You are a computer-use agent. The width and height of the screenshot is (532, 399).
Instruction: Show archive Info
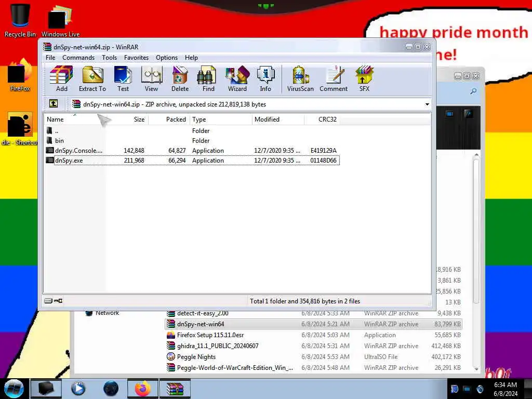click(x=265, y=79)
